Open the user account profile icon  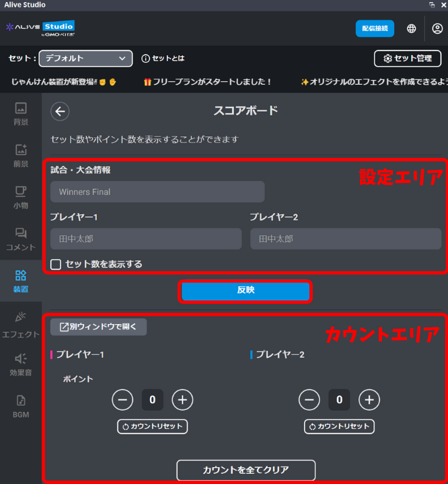[437, 28]
